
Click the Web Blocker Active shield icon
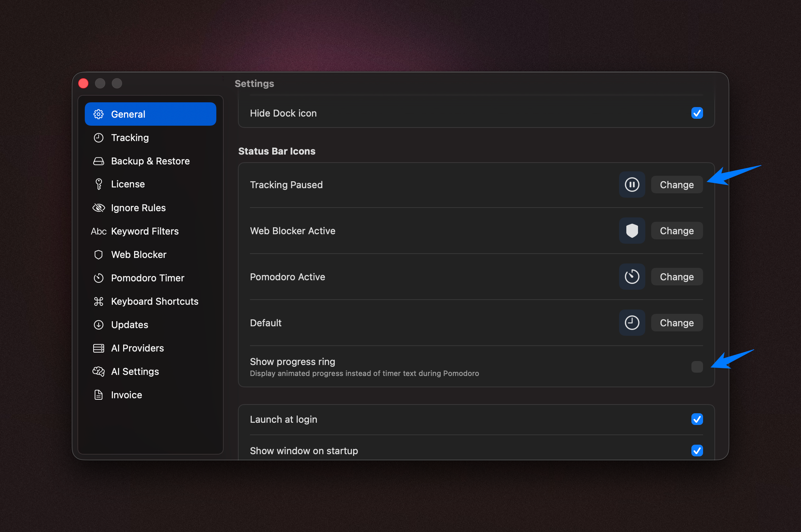pos(632,231)
